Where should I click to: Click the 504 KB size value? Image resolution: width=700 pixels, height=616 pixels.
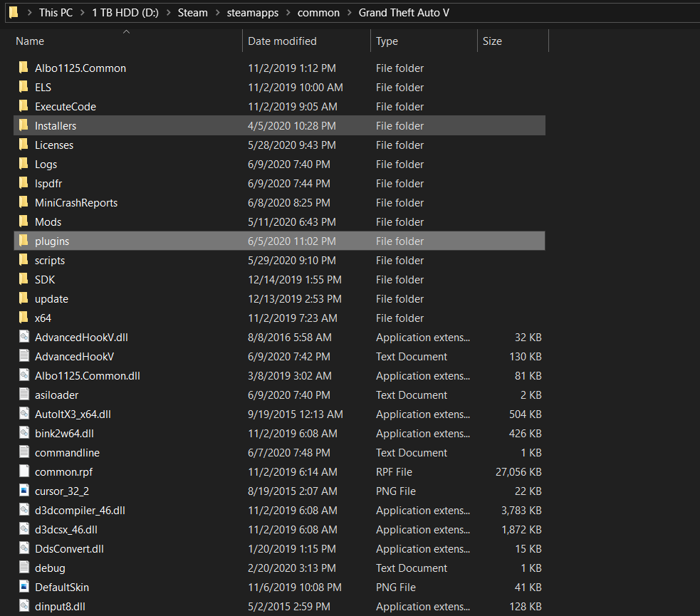pos(526,414)
